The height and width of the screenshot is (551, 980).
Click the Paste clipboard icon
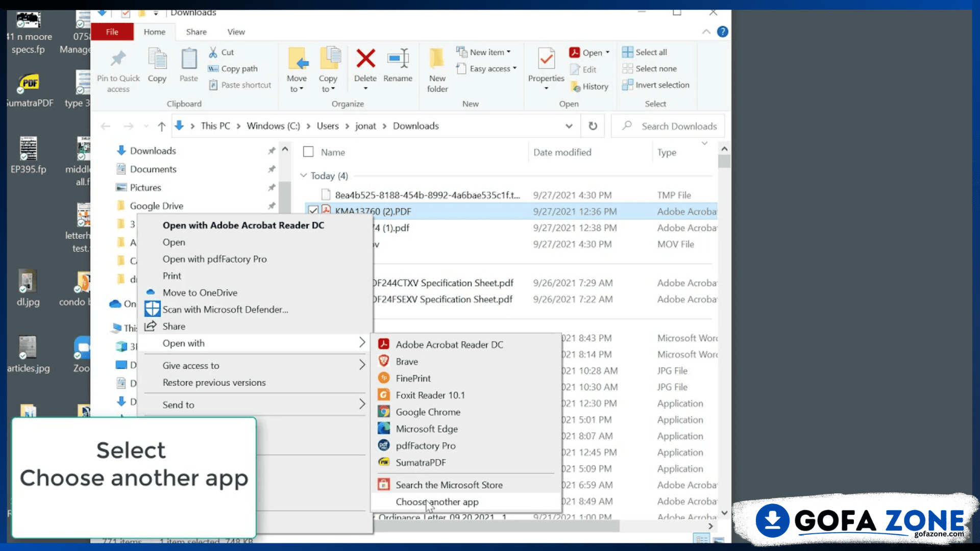189,59
